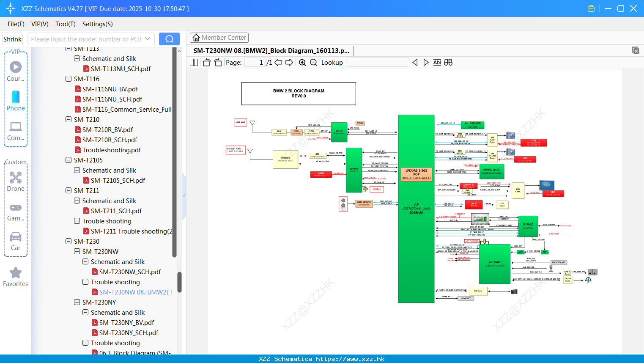The image size is (644, 363).
Task: Zoom in on the block diagram
Action: [x=302, y=62]
